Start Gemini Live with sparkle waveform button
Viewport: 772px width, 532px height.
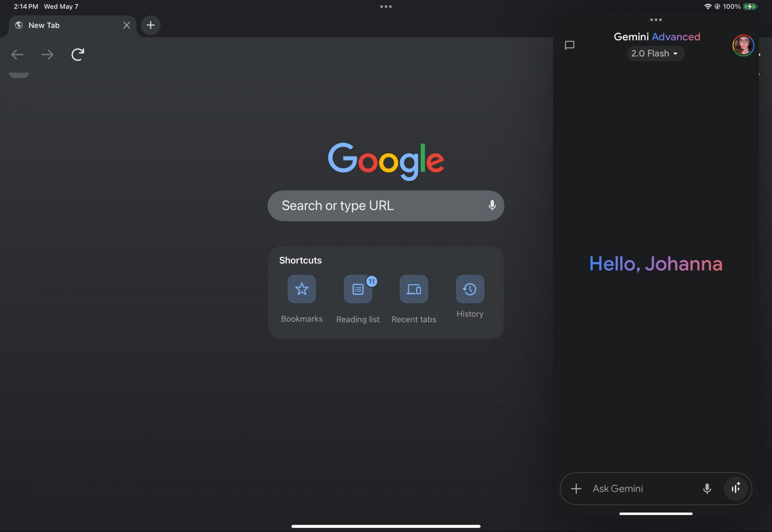point(735,488)
